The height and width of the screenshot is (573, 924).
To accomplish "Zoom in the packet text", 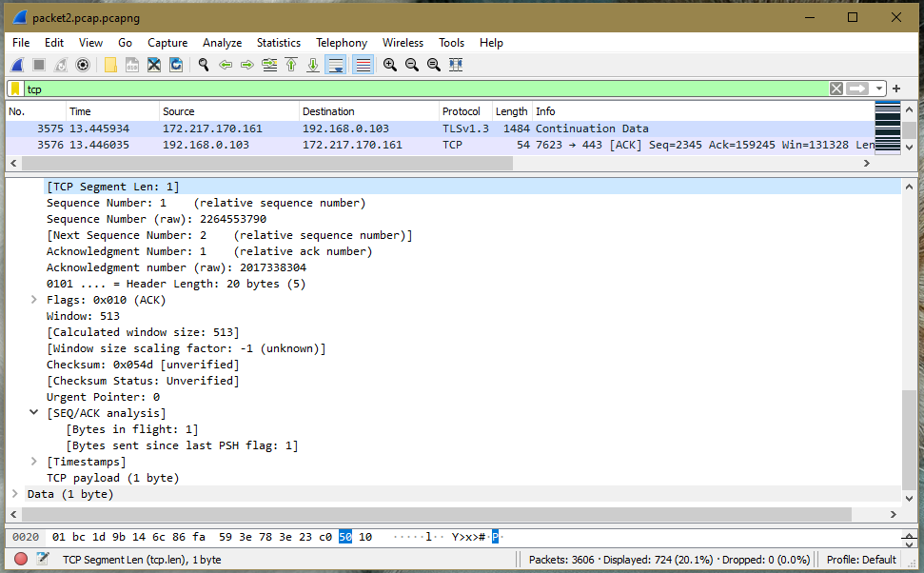I will pyautogui.click(x=390, y=65).
